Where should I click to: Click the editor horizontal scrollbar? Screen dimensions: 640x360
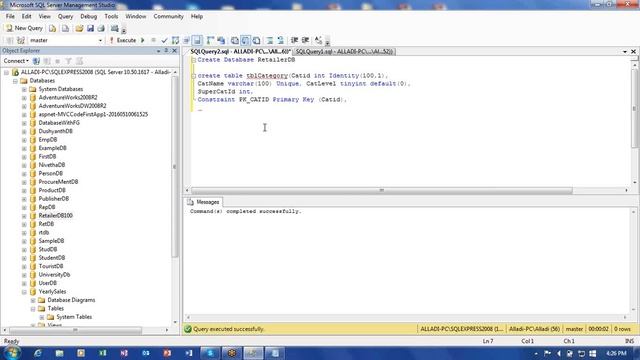[x=382, y=190]
